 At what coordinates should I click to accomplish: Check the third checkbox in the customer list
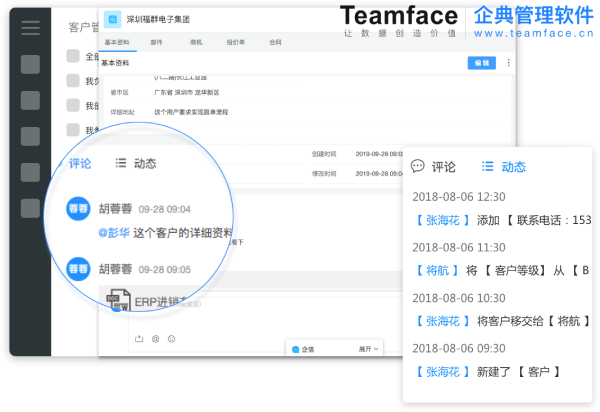click(73, 105)
